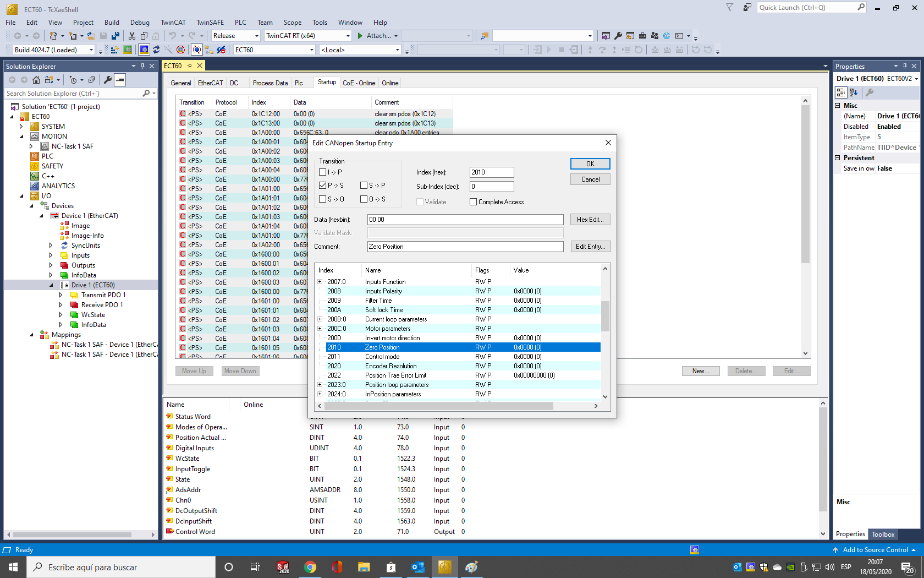Click the Toggle Free Run State icon
924x578 pixels.
click(180, 50)
